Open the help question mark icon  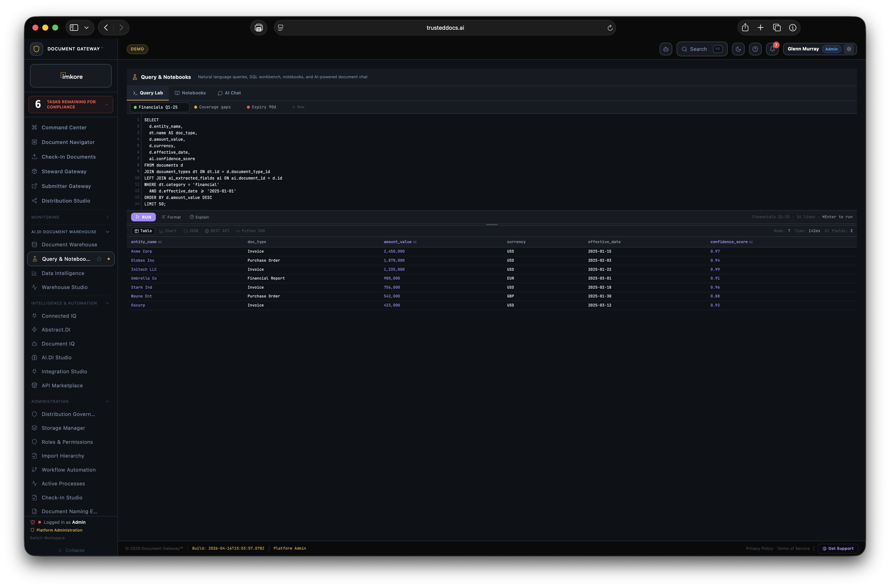point(755,49)
